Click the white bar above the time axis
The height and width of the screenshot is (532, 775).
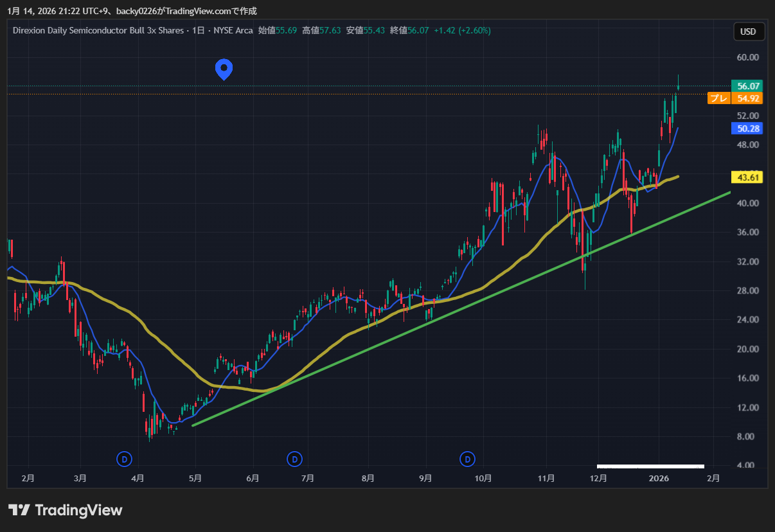(650, 466)
